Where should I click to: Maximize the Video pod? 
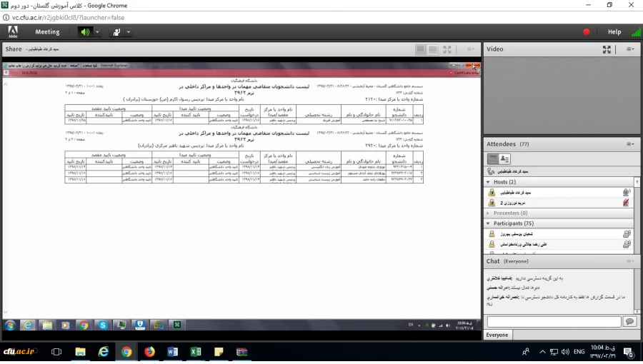pyautogui.click(x=607, y=49)
